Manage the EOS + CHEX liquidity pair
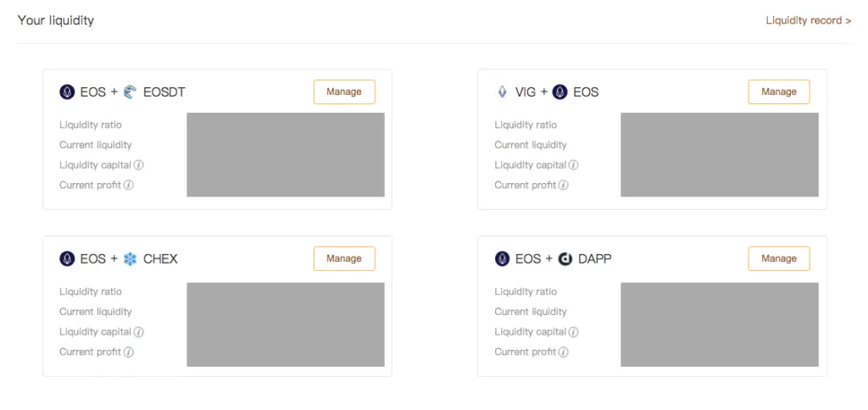Screen dimensions: 868x410 click(x=344, y=258)
